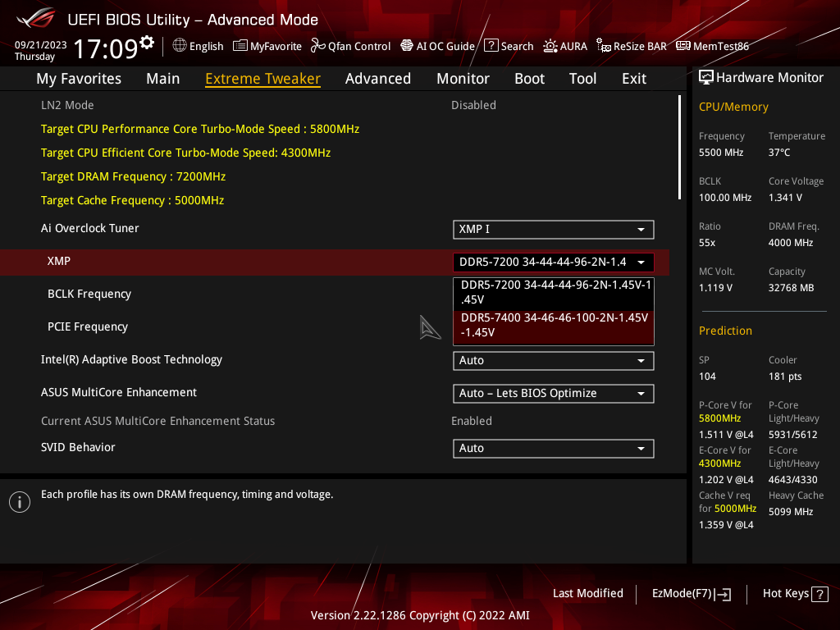Open the Ai Overclock Tuner dropdown
840x630 pixels.
point(553,230)
